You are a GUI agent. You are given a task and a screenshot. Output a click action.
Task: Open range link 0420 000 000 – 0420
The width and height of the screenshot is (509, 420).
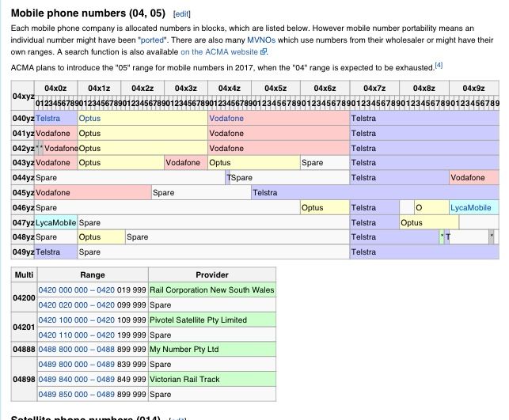tap(76, 290)
